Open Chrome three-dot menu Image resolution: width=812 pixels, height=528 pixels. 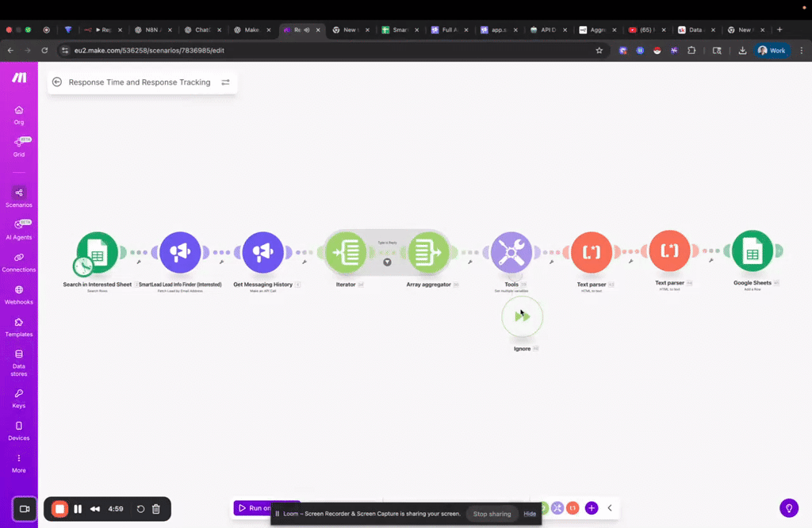[x=802, y=50]
